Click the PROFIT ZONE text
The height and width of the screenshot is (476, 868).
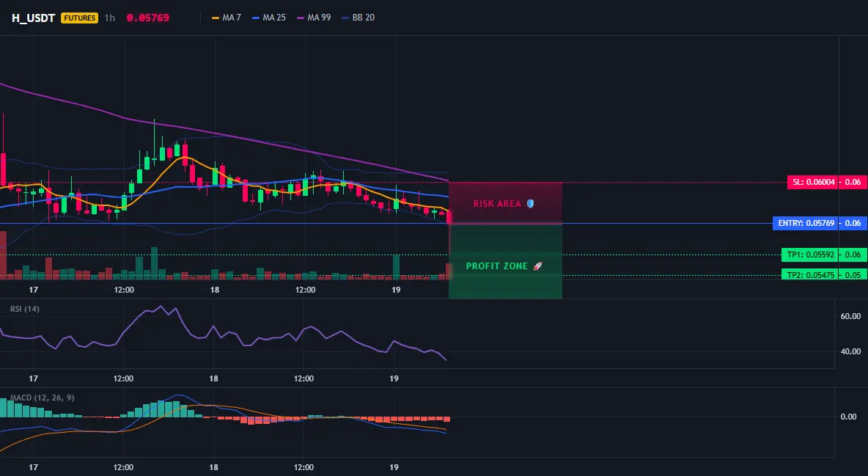point(496,266)
